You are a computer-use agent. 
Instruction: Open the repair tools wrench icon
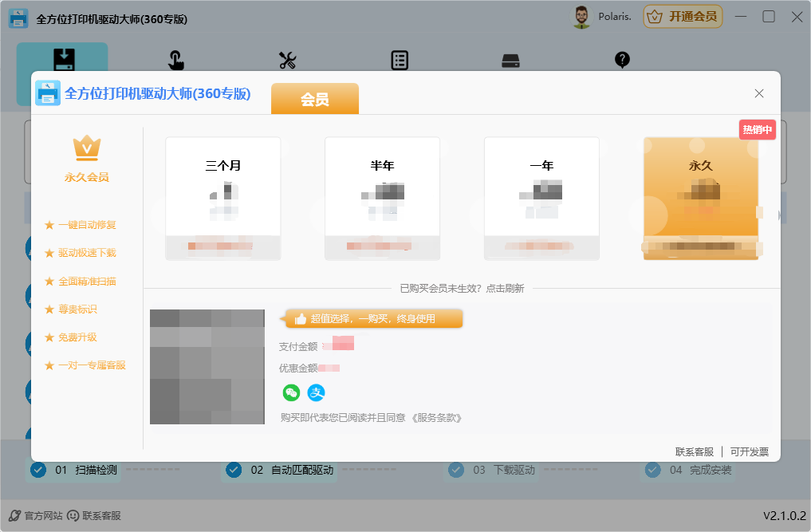[287, 60]
